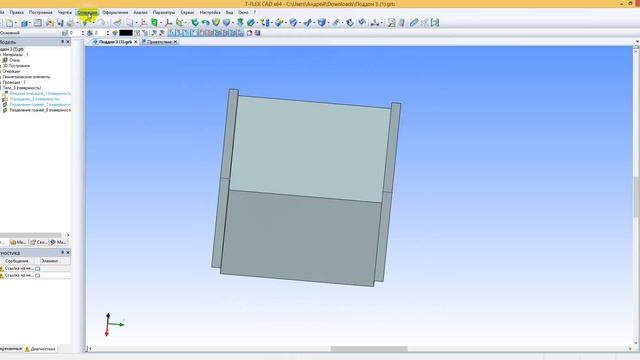Open the Оформление menu
Screen dimensions: 640x360
pyautogui.click(x=115, y=13)
